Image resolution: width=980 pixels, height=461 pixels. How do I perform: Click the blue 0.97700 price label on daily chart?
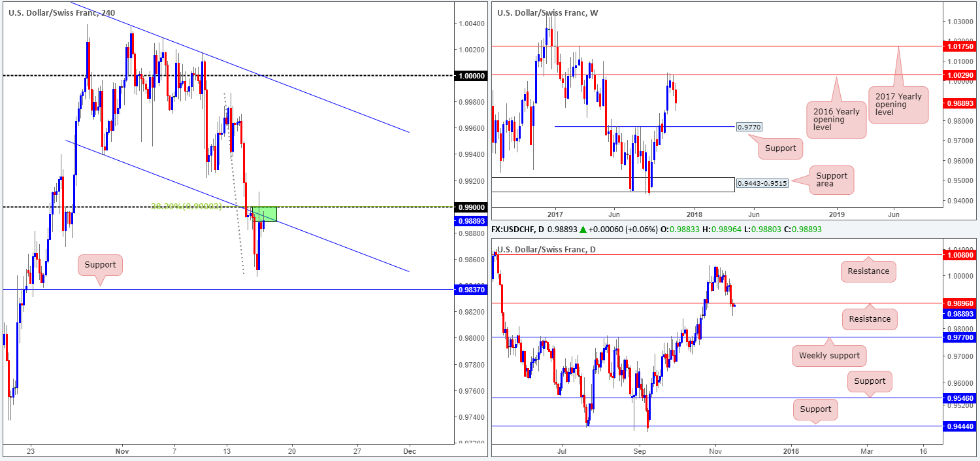[x=961, y=337]
